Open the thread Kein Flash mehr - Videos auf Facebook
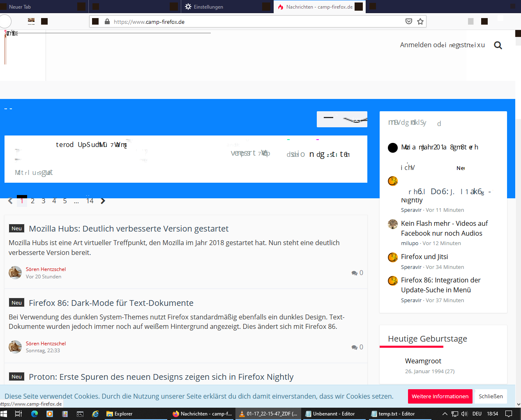521x420 pixels. [x=445, y=228]
